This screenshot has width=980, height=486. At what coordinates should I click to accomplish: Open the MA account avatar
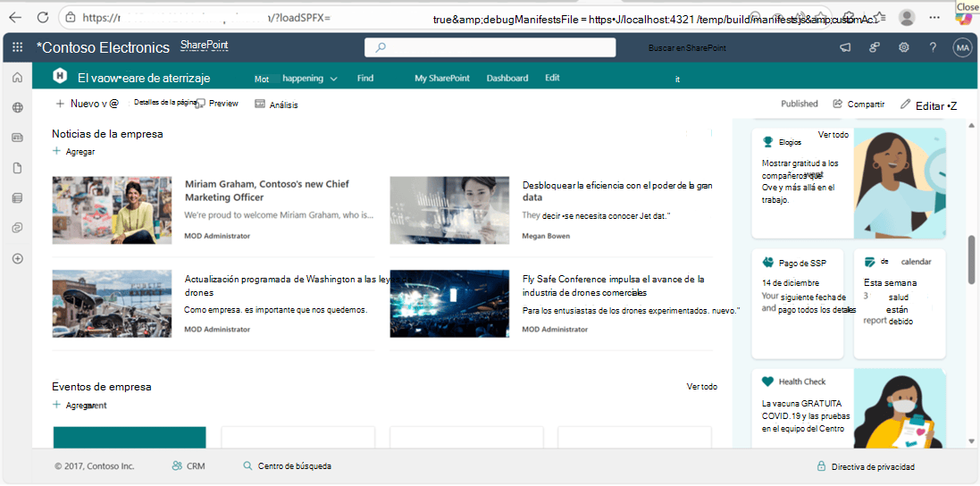pos(962,47)
